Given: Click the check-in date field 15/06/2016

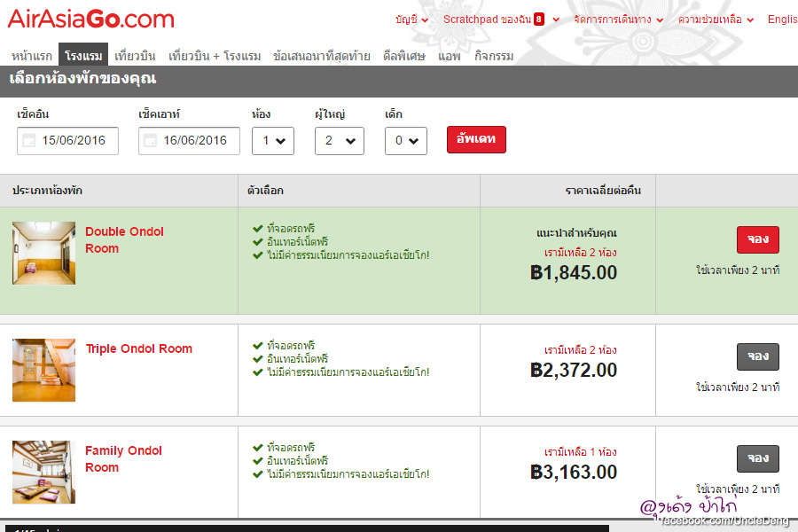Looking at the screenshot, I should click(74, 140).
